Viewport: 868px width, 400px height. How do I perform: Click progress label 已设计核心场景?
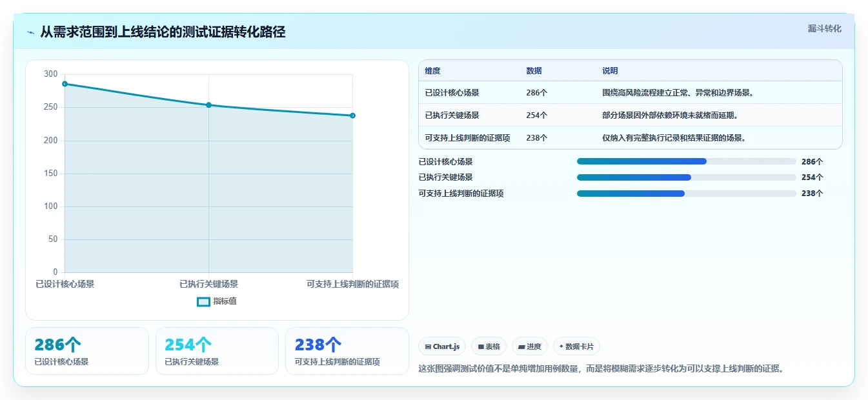[x=445, y=162]
